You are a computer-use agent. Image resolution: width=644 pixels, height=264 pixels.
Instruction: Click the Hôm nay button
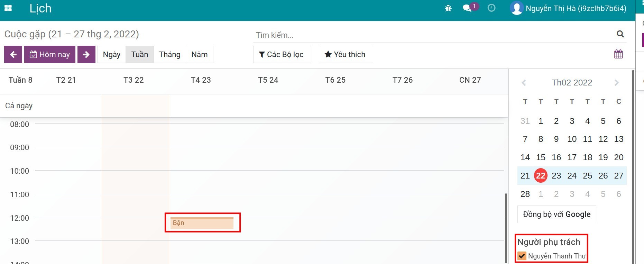50,54
